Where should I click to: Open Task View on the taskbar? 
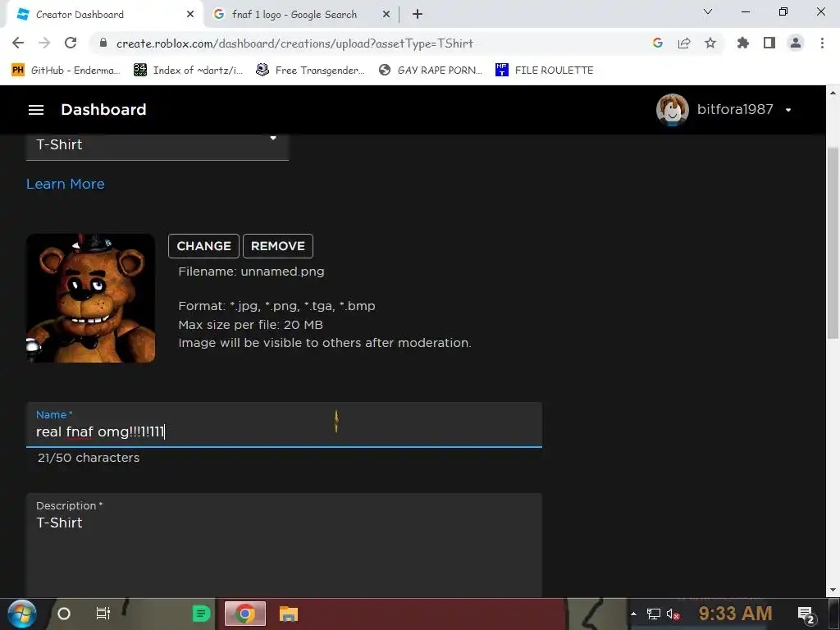point(103,614)
